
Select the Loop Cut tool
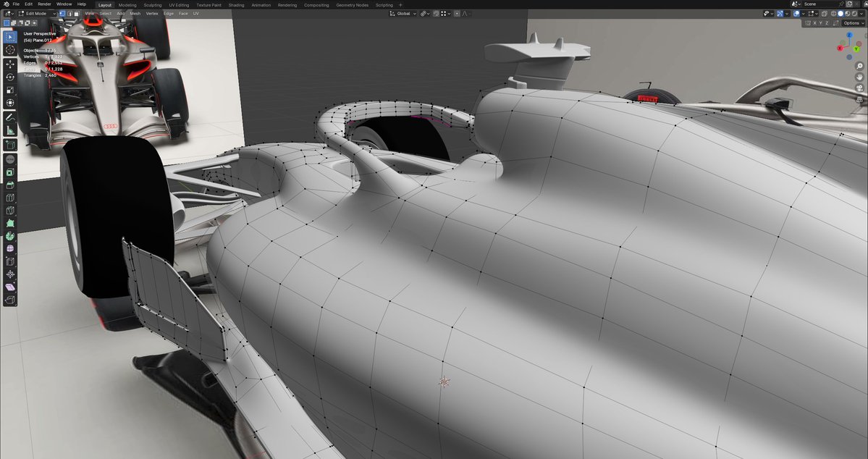10,198
